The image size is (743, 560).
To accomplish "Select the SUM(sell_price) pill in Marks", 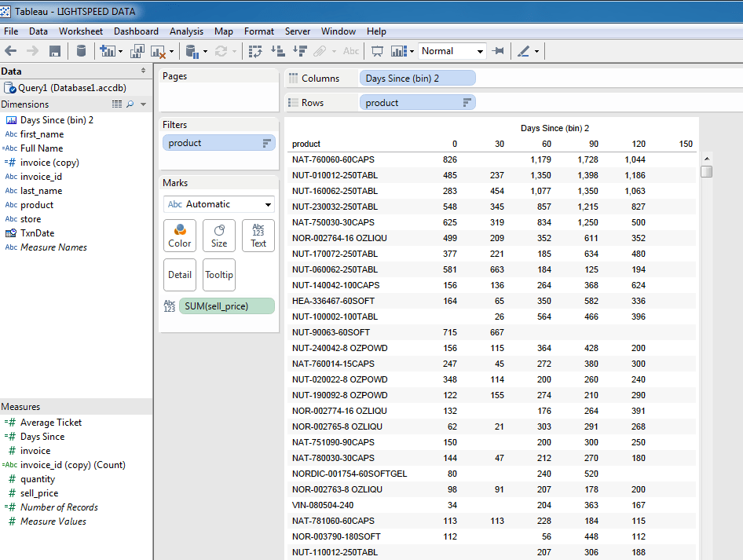I will [x=227, y=306].
